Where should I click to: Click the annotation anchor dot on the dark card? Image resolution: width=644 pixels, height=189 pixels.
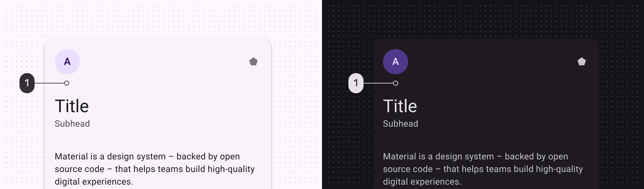coord(395,83)
